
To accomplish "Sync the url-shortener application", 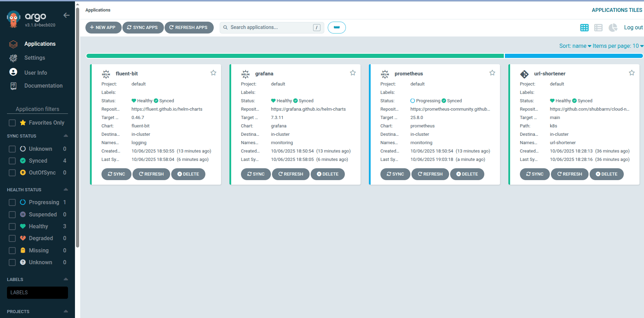I will point(535,174).
